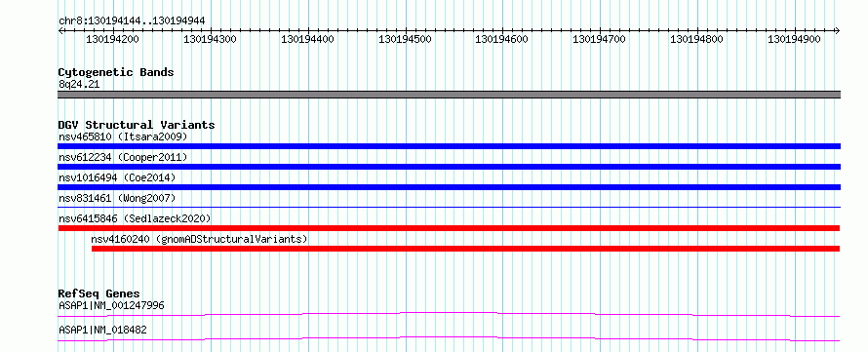Select ASAP1|NM_001247996 transcript label
The width and height of the screenshot is (868, 352).
pyautogui.click(x=111, y=305)
